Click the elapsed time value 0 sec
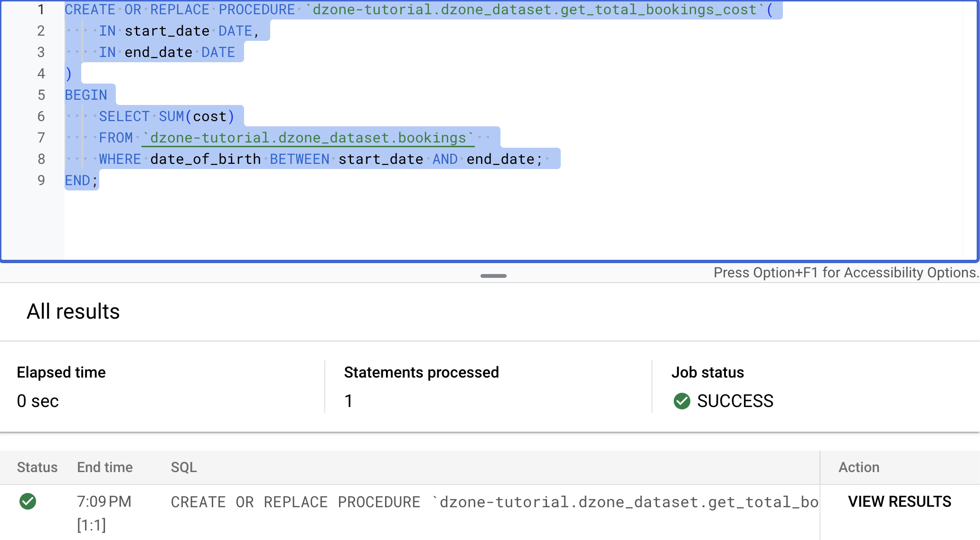980x540 pixels. click(38, 401)
